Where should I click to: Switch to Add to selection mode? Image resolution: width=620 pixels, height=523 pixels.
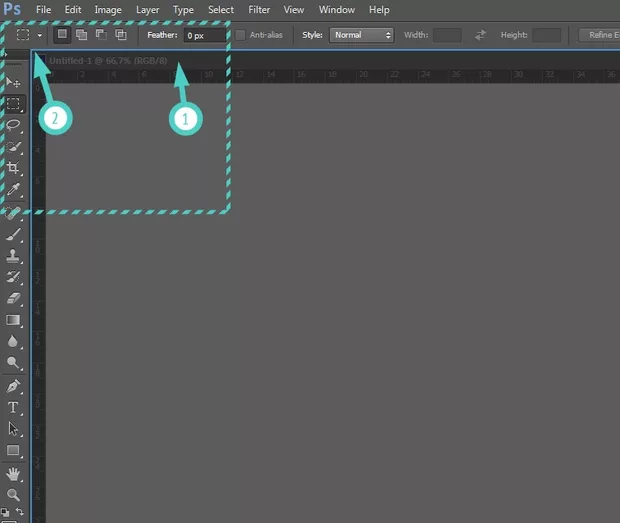point(81,35)
